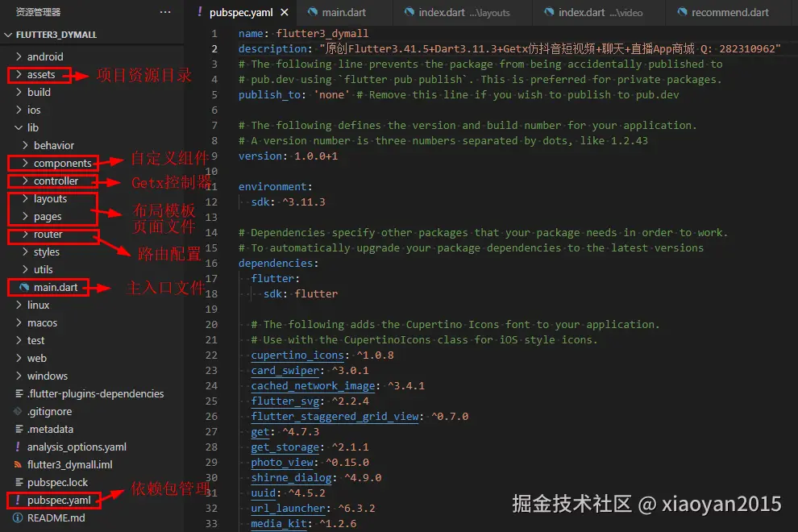The image size is (798, 532).
Task: Collapse the FLUTTER3_DYMALL project root
Action: [x=7, y=35]
